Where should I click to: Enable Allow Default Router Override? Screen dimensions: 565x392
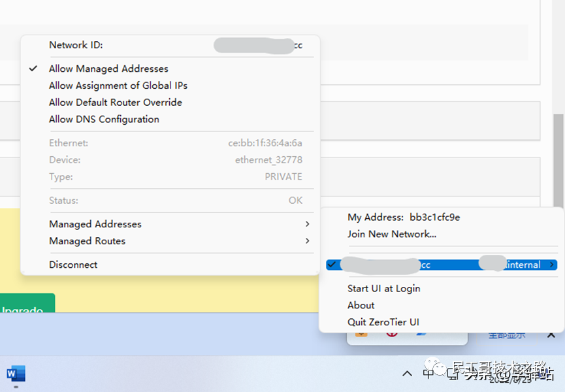170,103
